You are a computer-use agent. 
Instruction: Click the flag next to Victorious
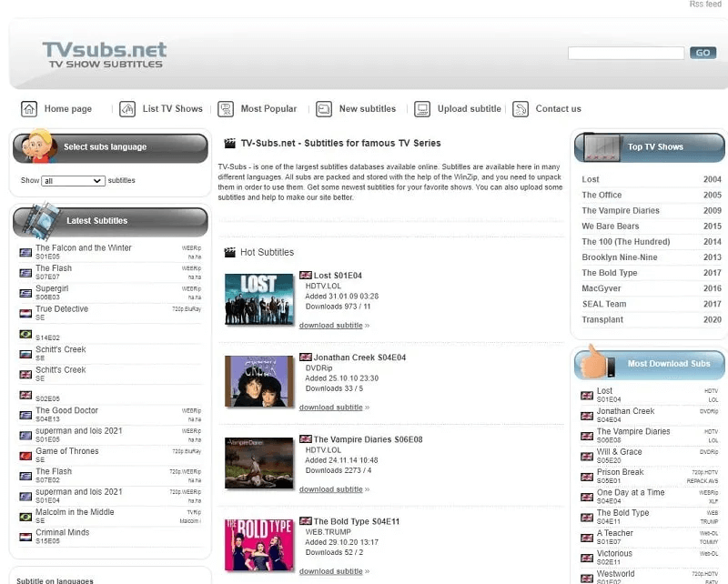click(x=587, y=558)
